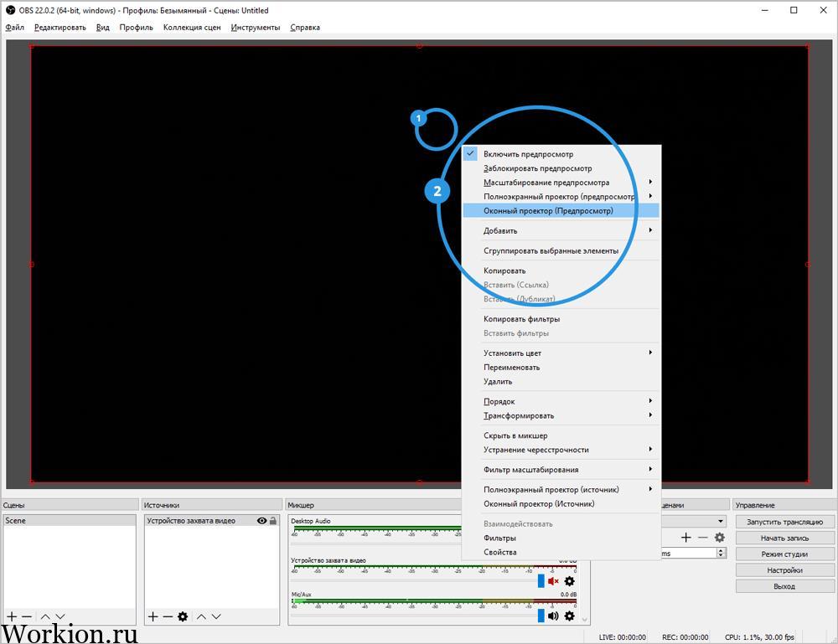
Task: Click Режим студии button
Action: 784,554
